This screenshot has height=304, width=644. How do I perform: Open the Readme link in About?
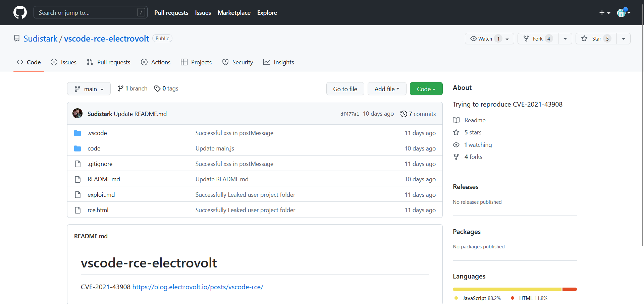coord(469,120)
